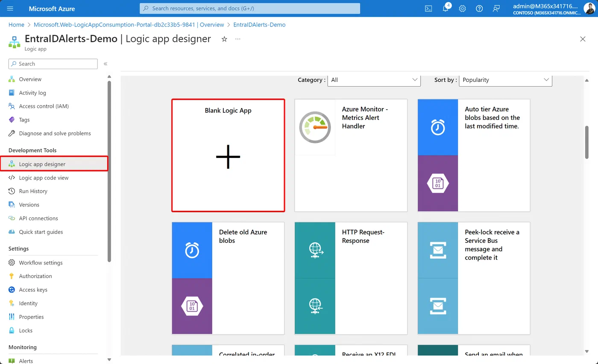Open the more options ellipsis beside title
The height and width of the screenshot is (364, 598).
pyautogui.click(x=238, y=39)
